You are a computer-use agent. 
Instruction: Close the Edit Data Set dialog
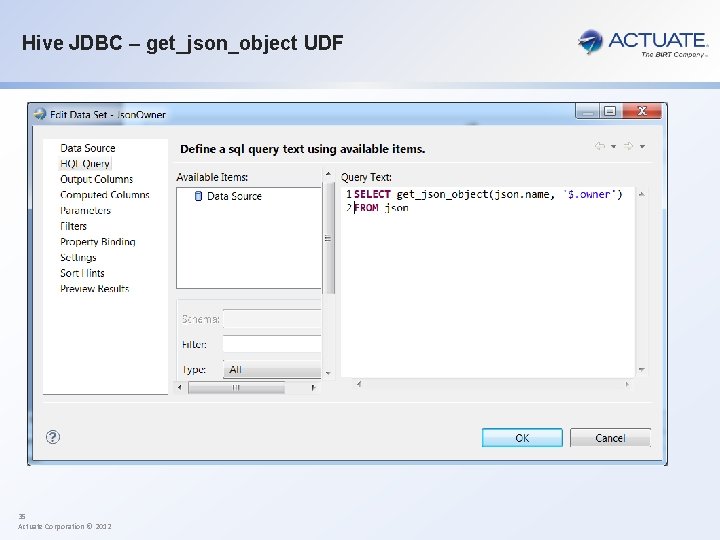pos(642,111)
